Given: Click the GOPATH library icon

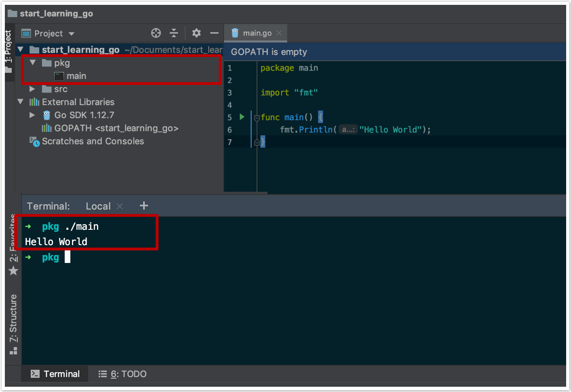Looking at the screenshot, I should pos(47,128).
